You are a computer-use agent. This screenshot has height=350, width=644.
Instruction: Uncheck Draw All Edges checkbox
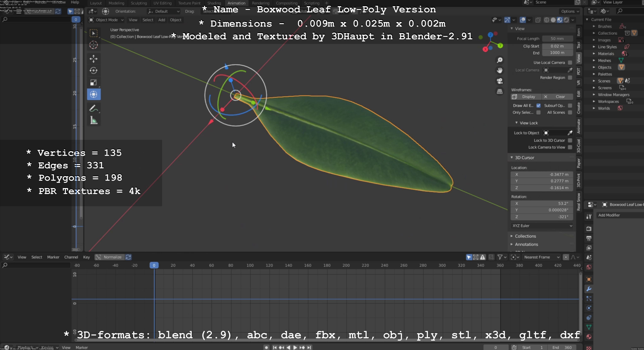tap(539, 106)
